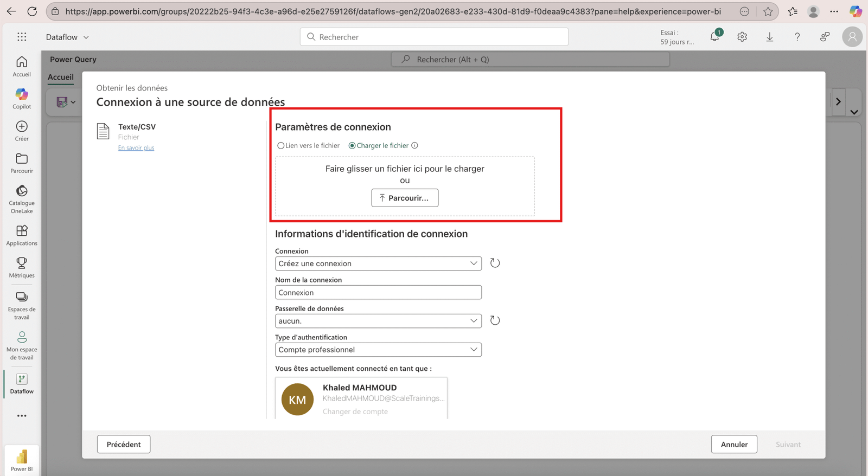Click the file drop zone text
Viewport: 868px width, 476px height.
(405, 169)
